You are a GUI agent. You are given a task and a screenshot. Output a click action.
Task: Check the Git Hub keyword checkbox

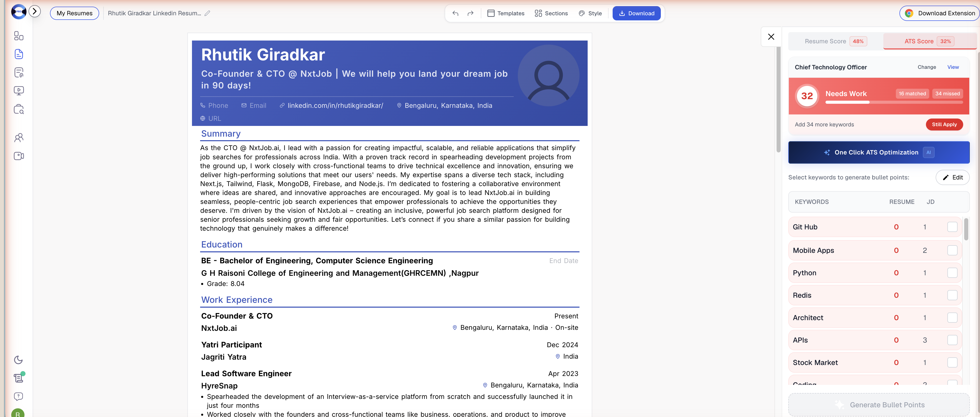tap(952, 227)
